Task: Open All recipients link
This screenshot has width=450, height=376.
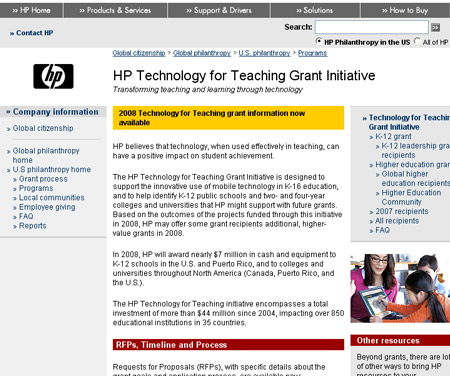Action: click(x=397, y=221)
